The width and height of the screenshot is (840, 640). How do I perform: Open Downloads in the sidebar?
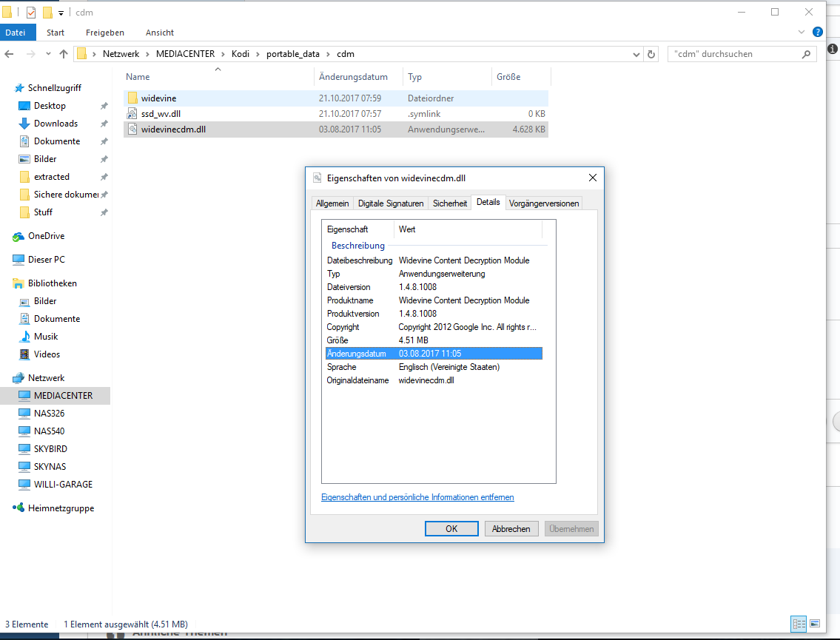pos(56,123)
